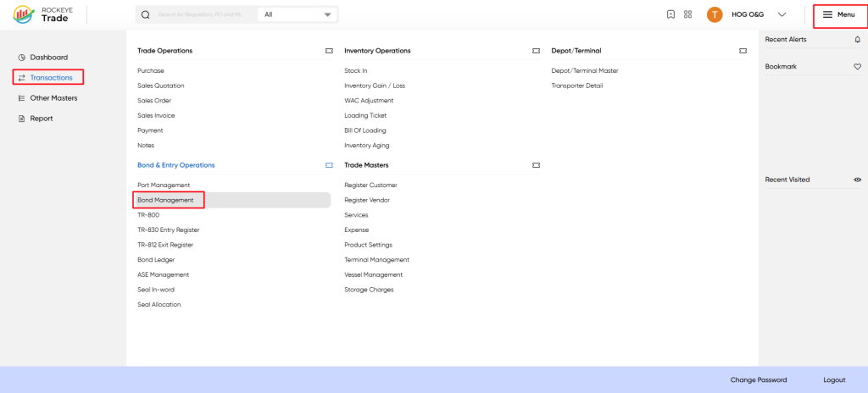Open Services under Trade Masters
Image resolution: width=868 pixels, height=393 pixels.
[356, 215]
